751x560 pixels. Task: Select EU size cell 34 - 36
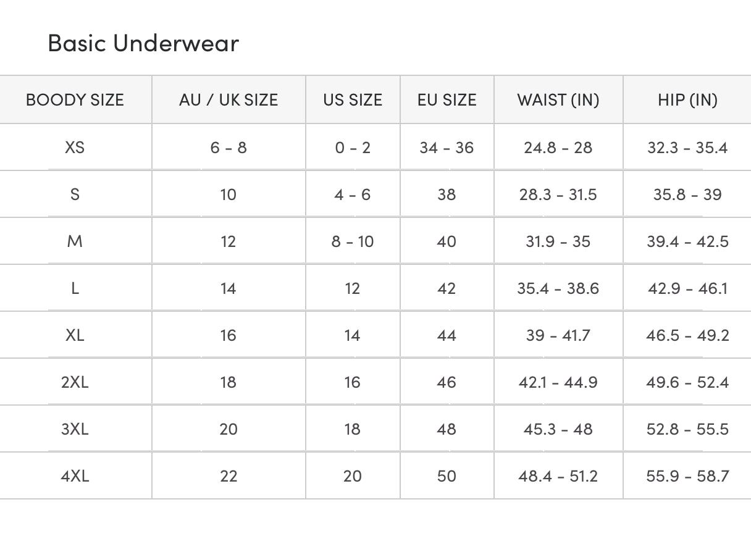447,148
